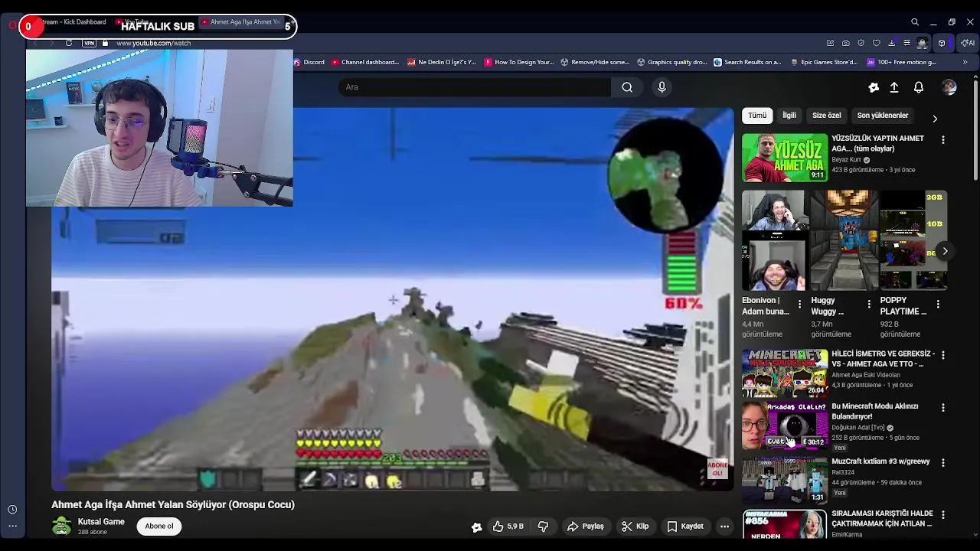This screenshot has width=980, height=551.
Task: Open options for SIRALAMASI KARIŞTIĞI HALDE video
Action: [943, 515]
